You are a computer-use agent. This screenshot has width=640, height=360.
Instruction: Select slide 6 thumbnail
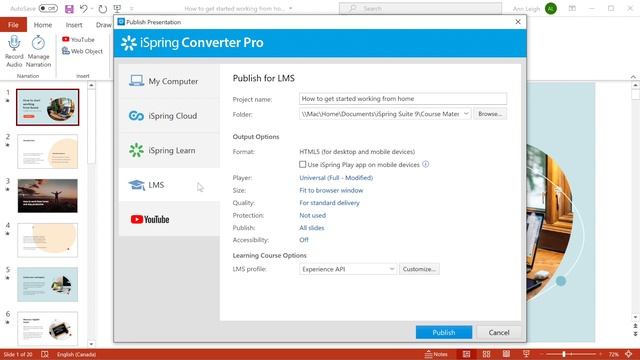tap(48, 329)
